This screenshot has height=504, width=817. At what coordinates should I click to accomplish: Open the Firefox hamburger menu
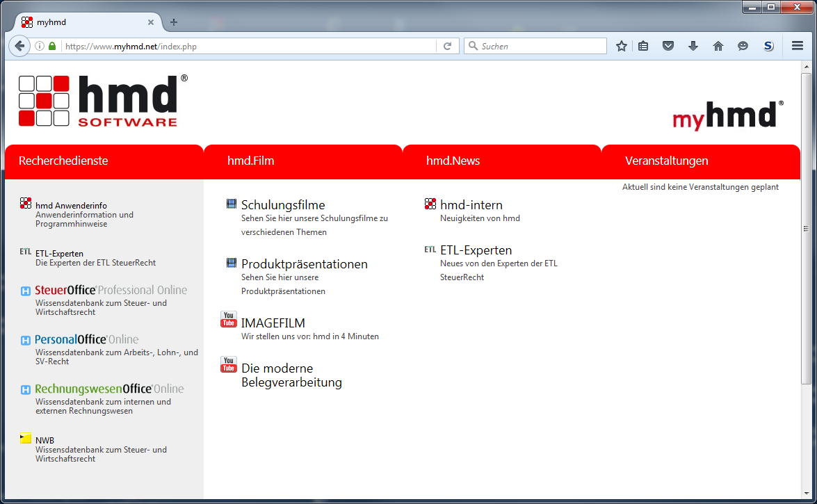(x=797, y=45)
